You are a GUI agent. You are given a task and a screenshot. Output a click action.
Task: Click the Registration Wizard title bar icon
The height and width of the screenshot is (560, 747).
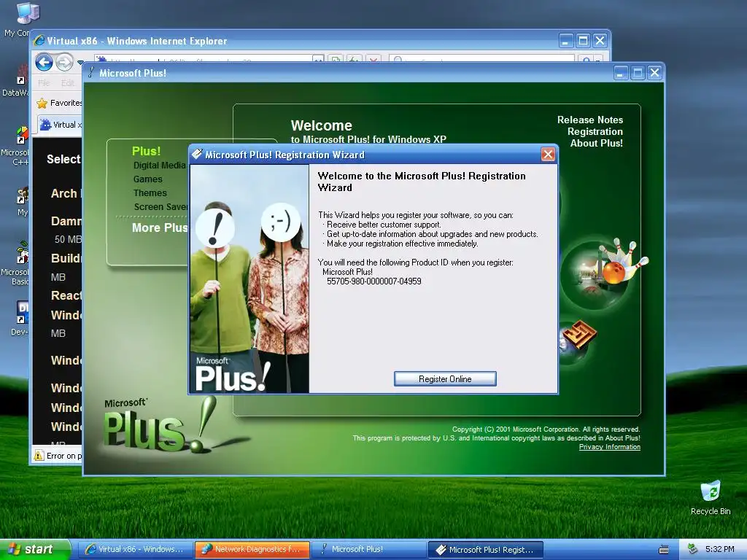click(197, 154)
